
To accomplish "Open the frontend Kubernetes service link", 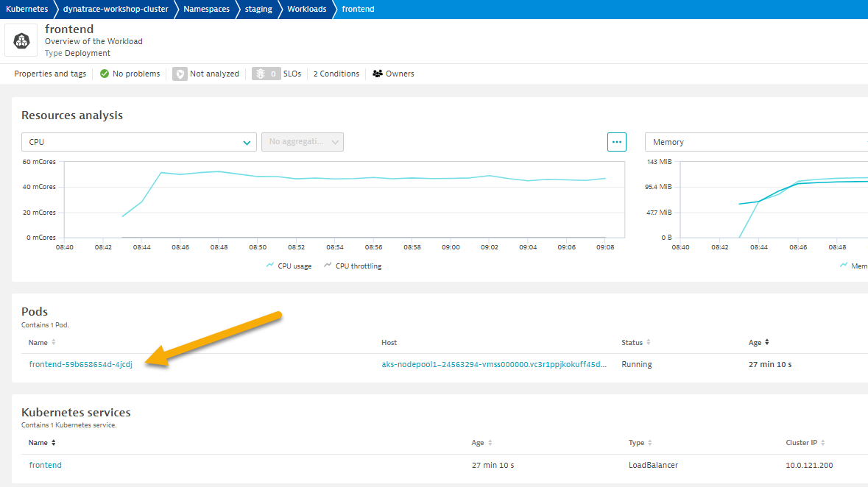I will tap(46, 465).
